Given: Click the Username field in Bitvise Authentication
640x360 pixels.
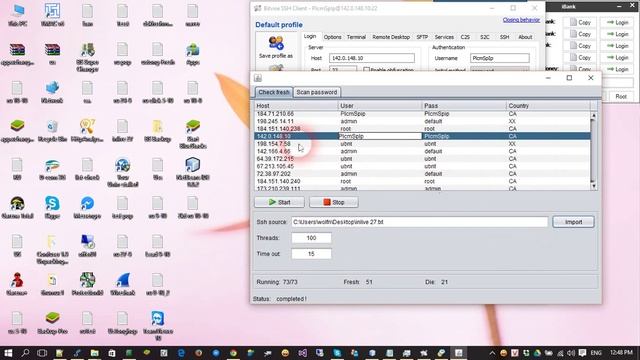Looking at the screenshot, I should coord(500,58).
